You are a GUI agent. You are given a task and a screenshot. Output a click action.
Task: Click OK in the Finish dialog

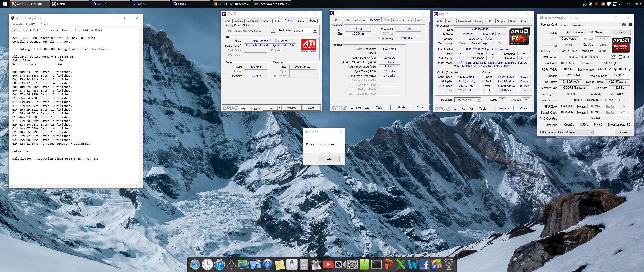pyautogui.click(x=329, y=159)
